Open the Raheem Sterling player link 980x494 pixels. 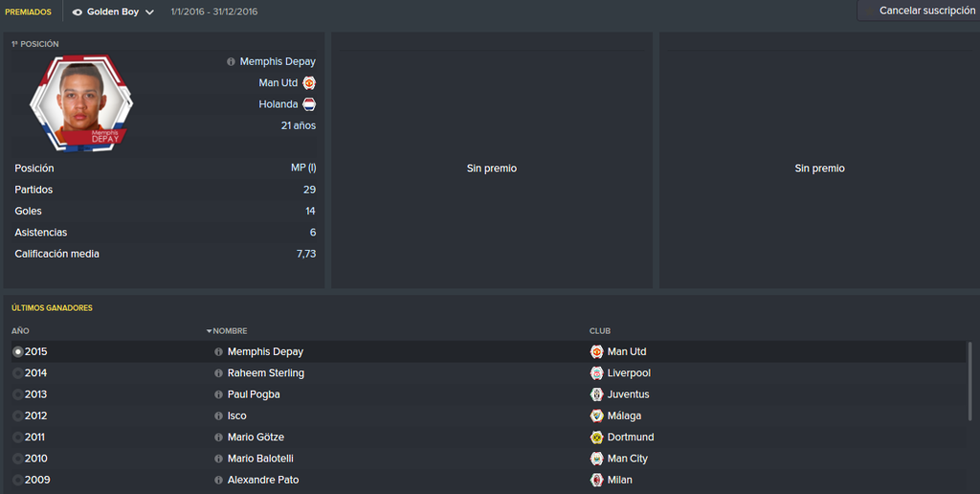[266, 373]
